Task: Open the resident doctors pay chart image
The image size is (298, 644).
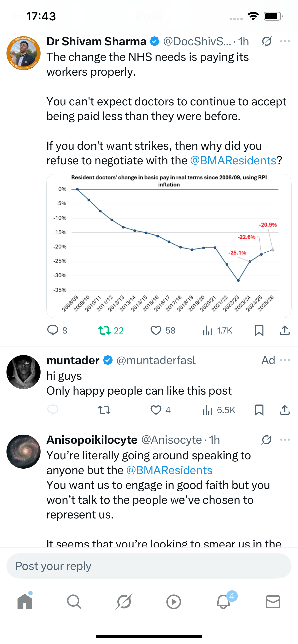Action: click(x=169, y=246)
